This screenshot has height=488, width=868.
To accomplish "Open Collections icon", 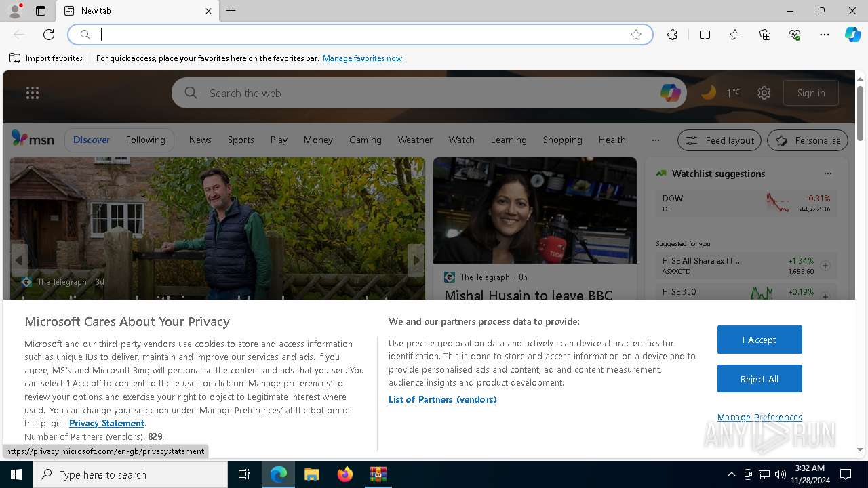I will click(x=765, y=35).
